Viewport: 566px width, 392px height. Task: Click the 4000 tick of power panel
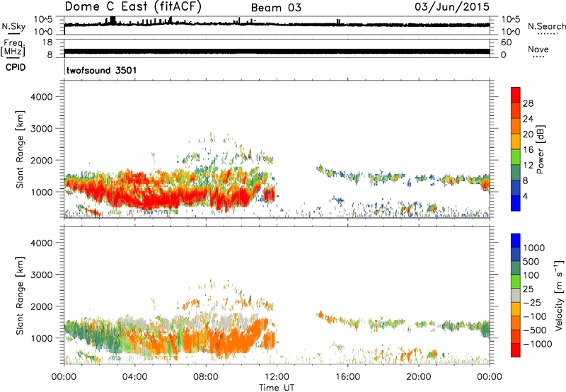pyautogui.click(x=42, y=97)
